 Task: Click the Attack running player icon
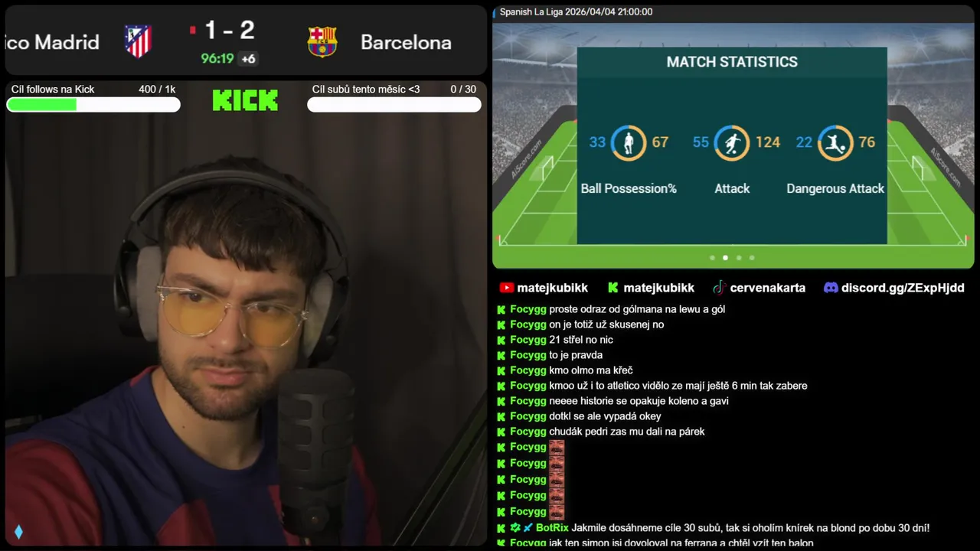click(x=732, y=142)
